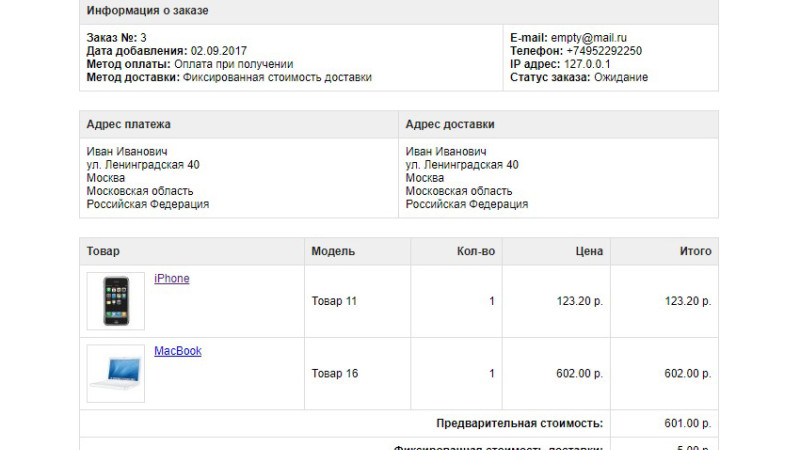800x450 pixels.
Task: Click the Информация о заказе header
Action: 147,11
